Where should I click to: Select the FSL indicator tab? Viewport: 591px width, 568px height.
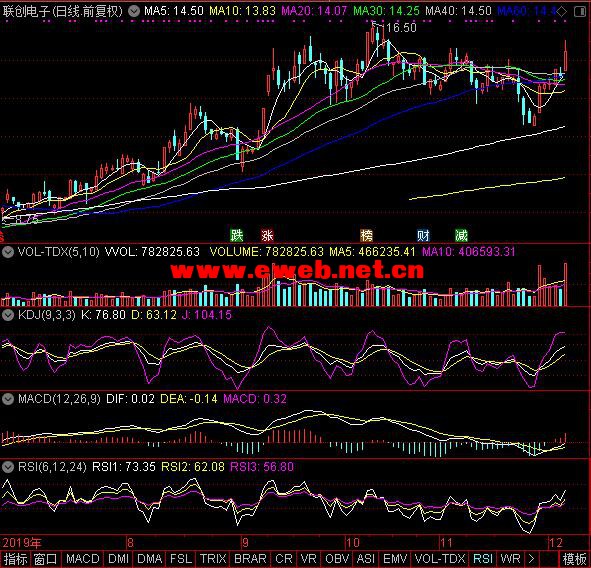[181, 559]
